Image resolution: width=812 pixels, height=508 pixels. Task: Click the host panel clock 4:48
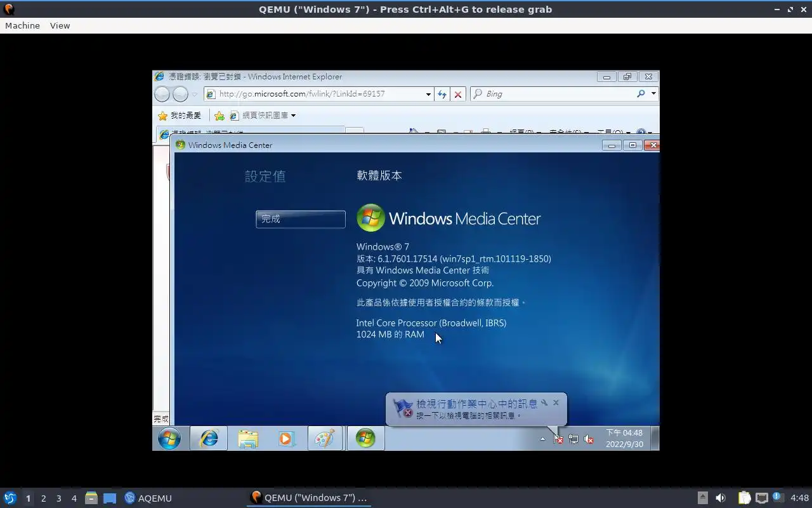tap(799, 498)
